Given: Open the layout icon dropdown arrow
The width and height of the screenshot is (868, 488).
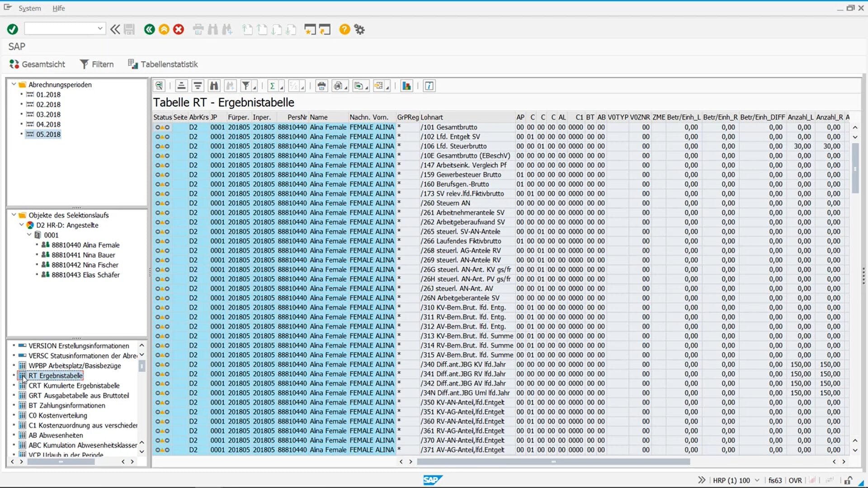Looking at the screenshot, I should tap(388, 88).
